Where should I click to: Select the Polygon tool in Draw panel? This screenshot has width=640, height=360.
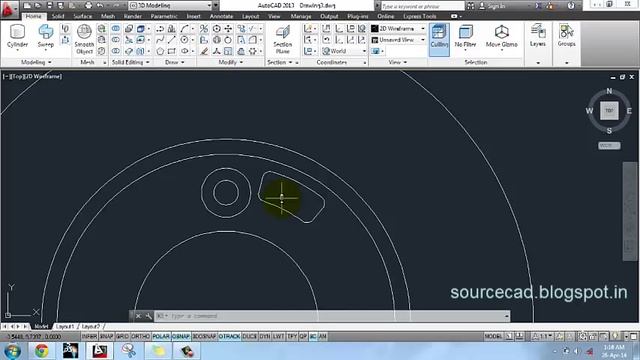pos(160,51)
